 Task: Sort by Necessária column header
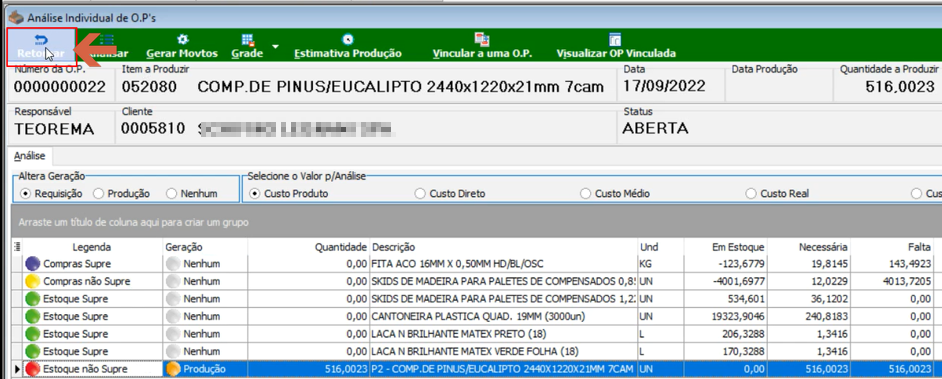tap(809, 247)
